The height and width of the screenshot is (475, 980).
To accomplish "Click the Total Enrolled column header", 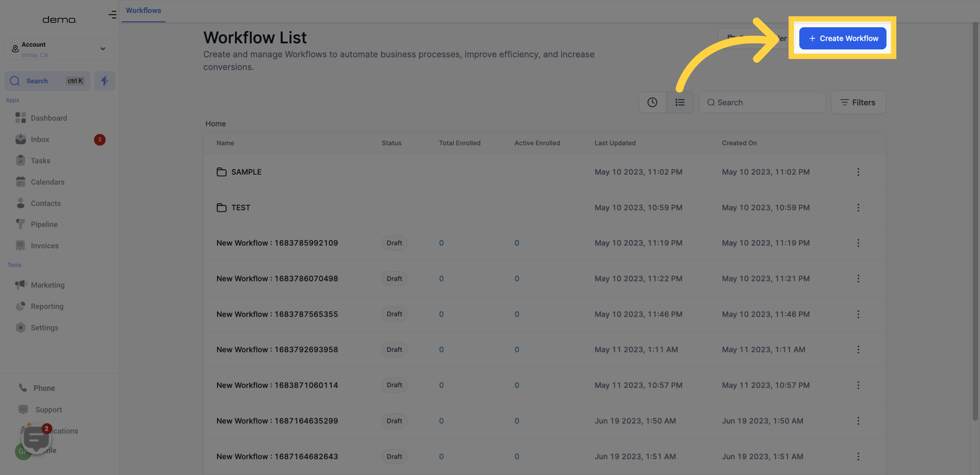I will [x=459, y=143].
